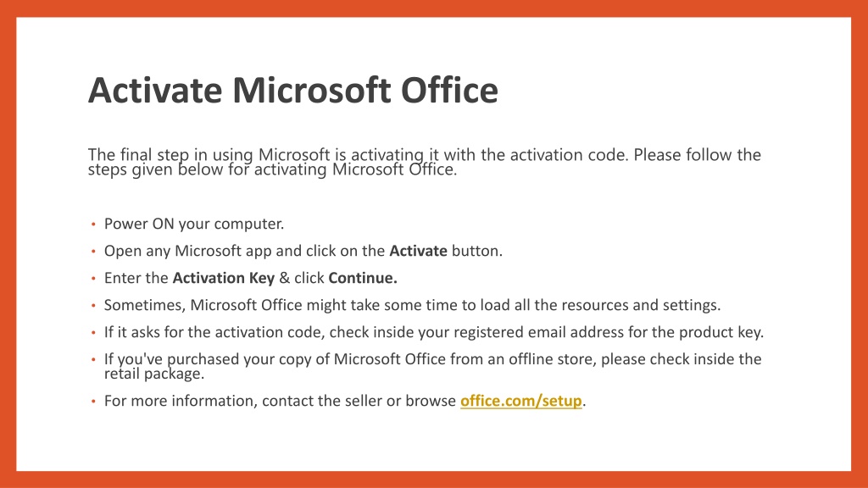
Task: Select the bold word 'Activate' in the second bullet
Action: coord(418,251)
